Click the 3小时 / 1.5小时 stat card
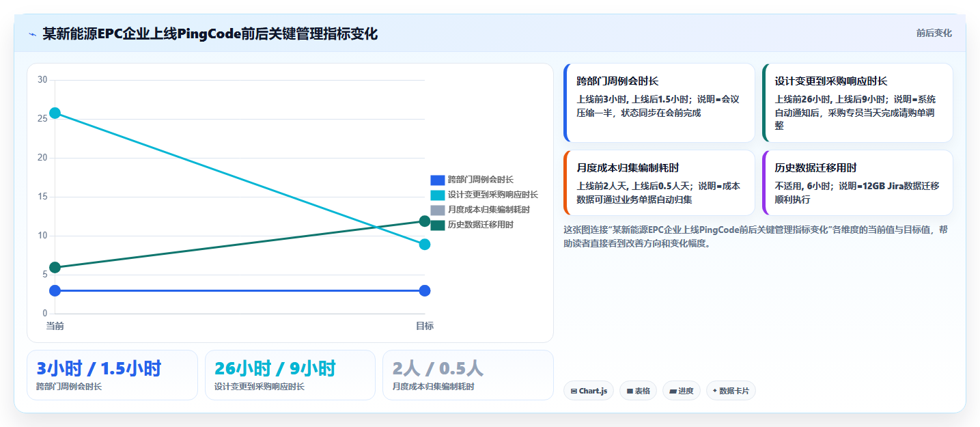 tap(112, 375)
